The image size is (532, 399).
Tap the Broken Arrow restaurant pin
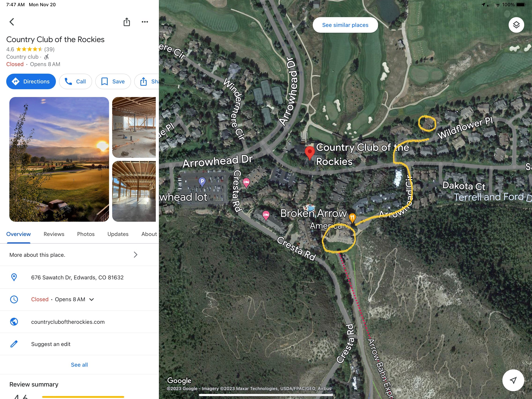[x=352, y=218]
